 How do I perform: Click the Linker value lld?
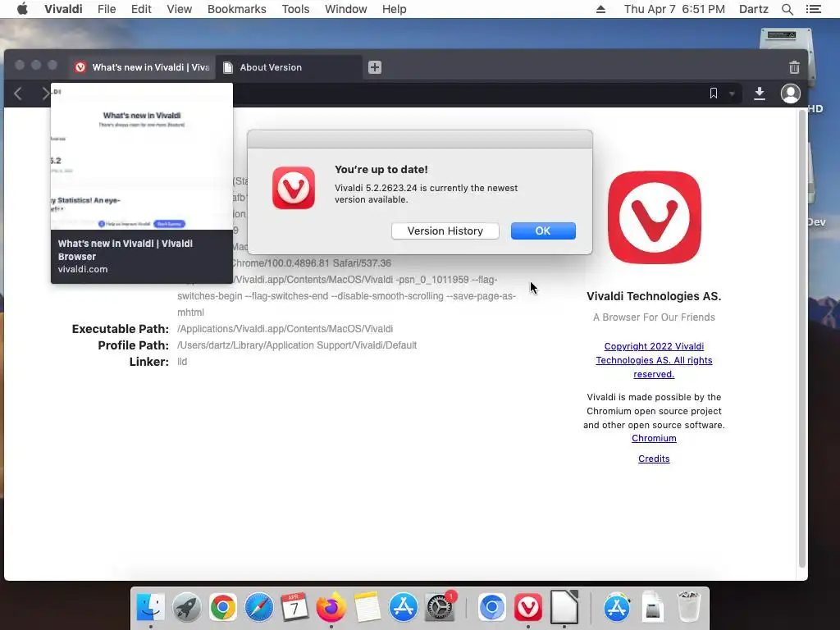pyautogui.click(x=182, y=362)
